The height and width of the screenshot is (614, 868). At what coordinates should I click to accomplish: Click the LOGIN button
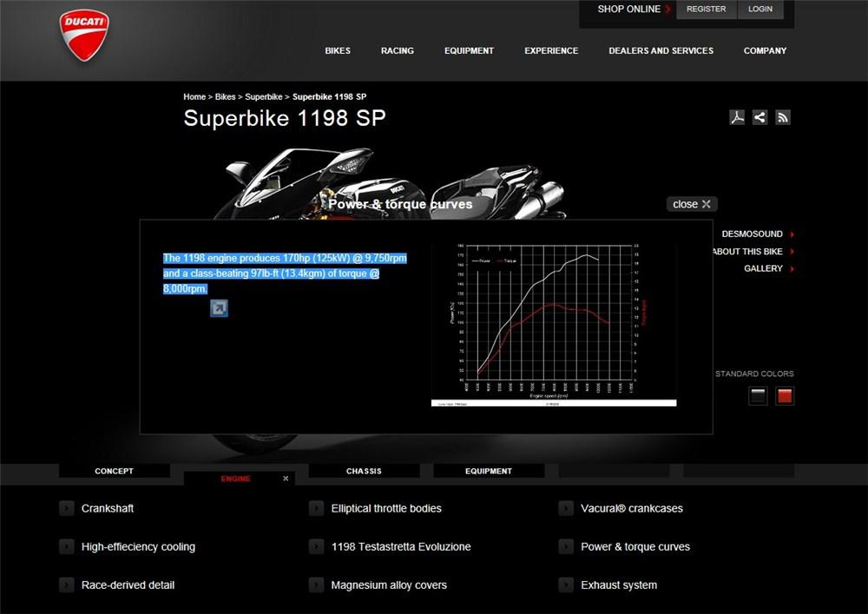pyautogui.click(x=760, y=9)
